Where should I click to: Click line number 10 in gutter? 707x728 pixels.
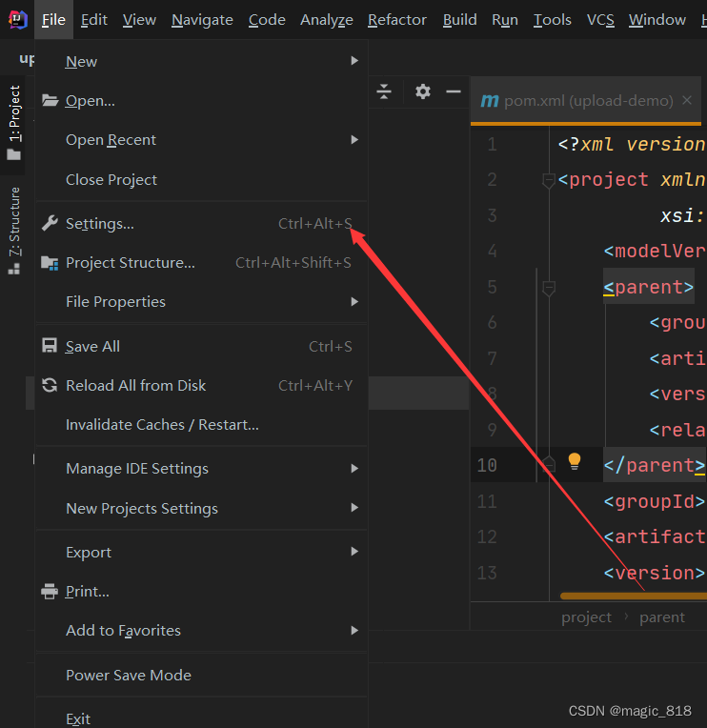(x=487, y=465)
